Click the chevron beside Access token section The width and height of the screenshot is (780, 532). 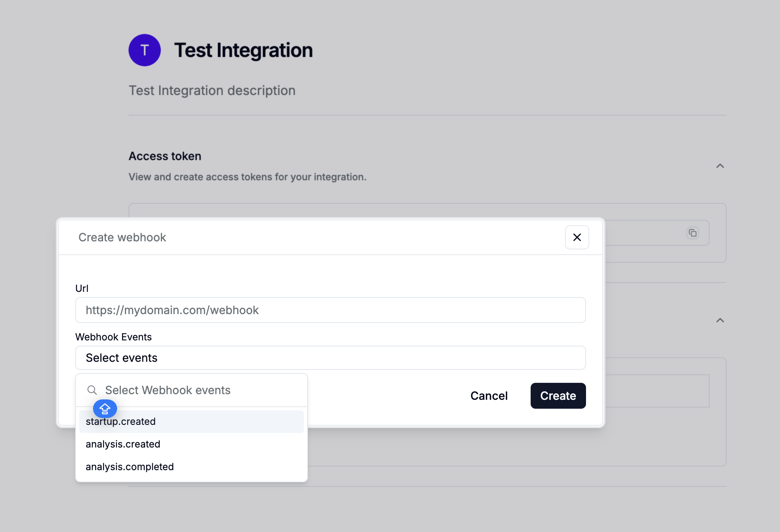tap(720, 166)
